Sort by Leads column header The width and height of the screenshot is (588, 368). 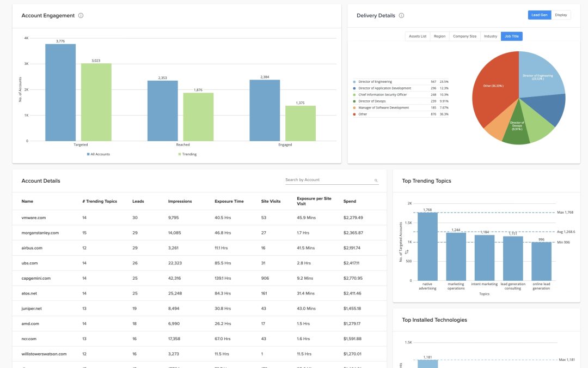tap(138, 201)
